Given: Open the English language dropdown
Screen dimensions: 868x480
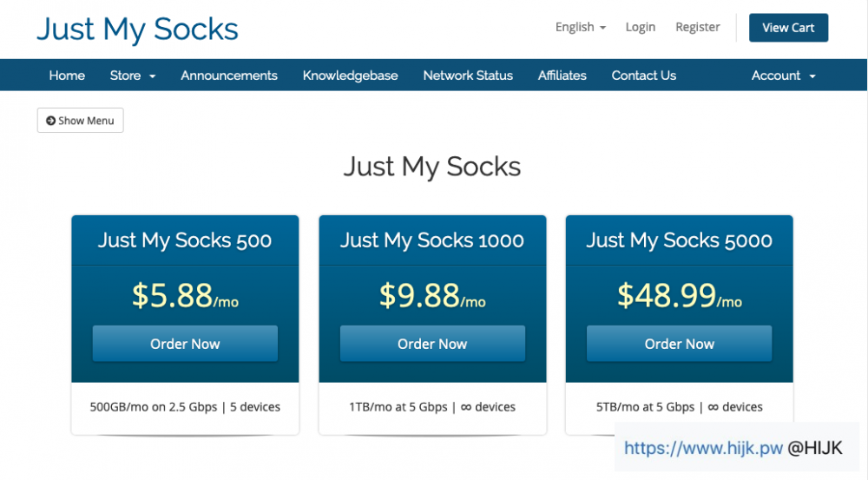Looking at the screenshot, I should [580, 27].
